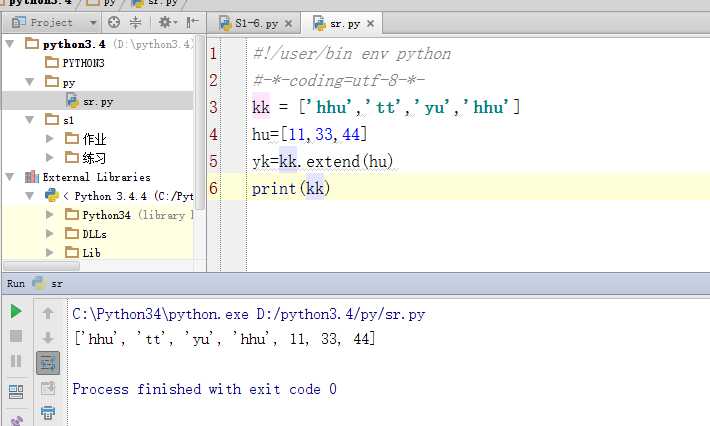This screenshot has height=426, width=710.
Task: Click the Up the stack trace arrow
Action: pyautogui.click(x=48, y=313)
